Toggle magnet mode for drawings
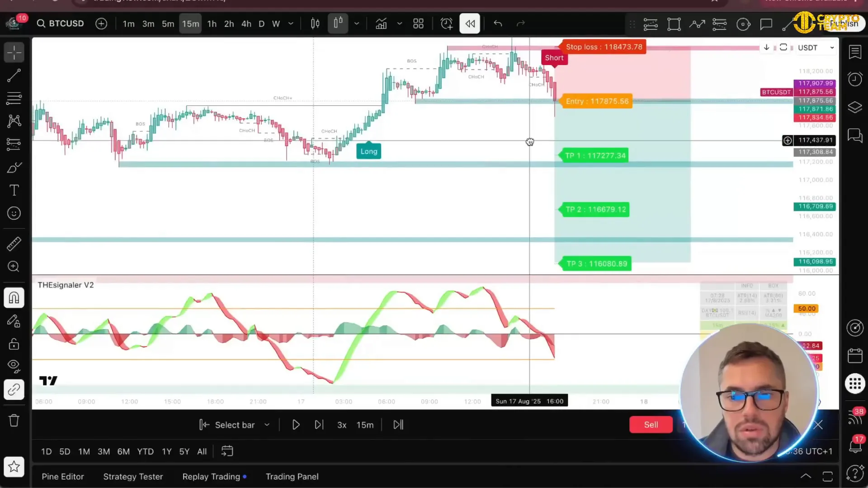 pyautogui.click(x=14, y=298)
